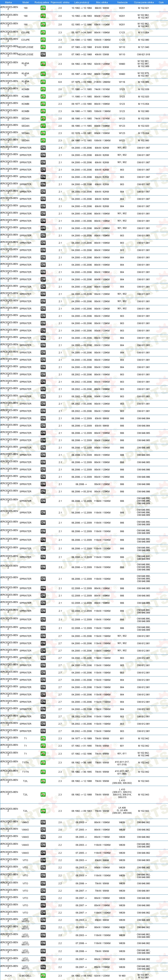The image size is (168, 980).
Task: Click PB icon in T2/L row with LK 408
Action: (x=43, y=811)
